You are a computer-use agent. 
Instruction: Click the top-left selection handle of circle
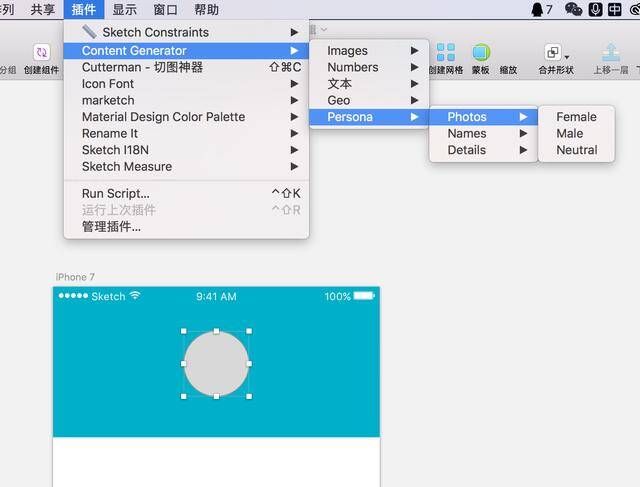coord(184,331)
